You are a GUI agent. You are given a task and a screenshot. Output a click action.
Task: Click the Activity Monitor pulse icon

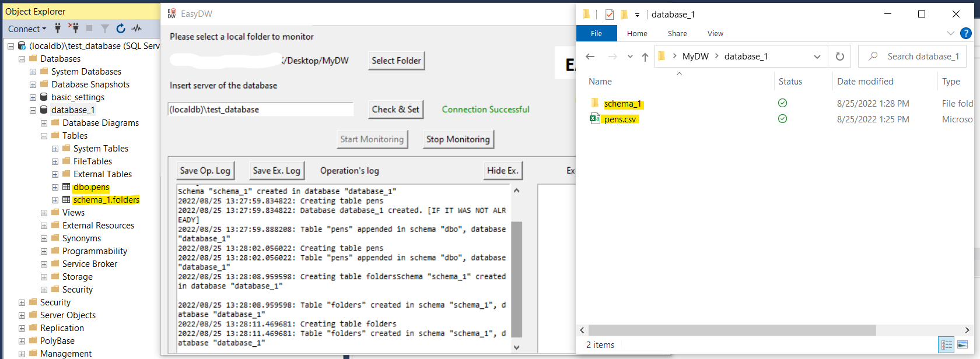[x=136, y=28]
